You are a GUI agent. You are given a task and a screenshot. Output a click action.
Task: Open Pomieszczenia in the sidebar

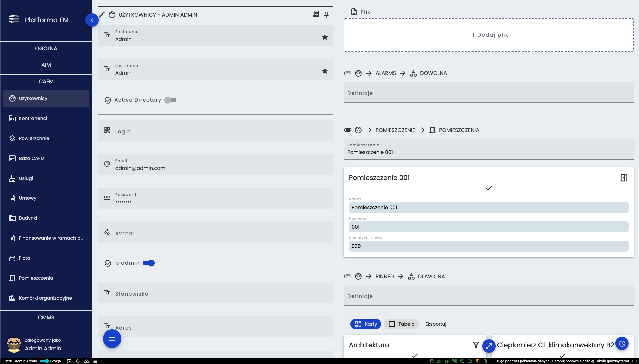46,278
